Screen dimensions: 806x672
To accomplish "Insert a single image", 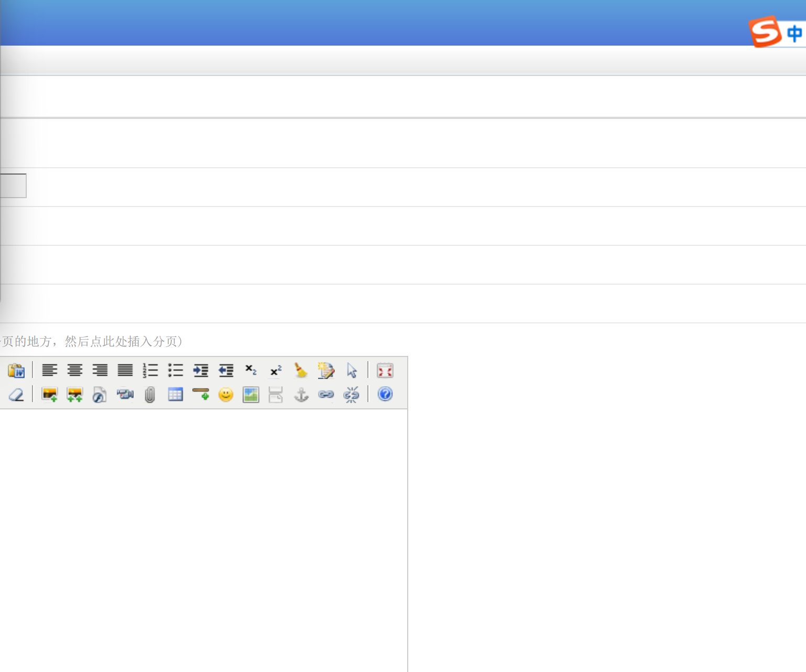I will (x=50, y=395).
